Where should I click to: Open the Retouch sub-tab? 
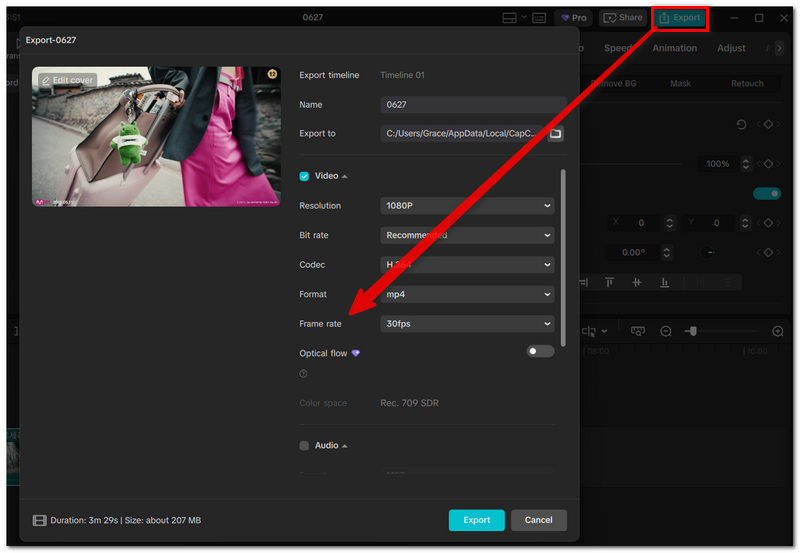747,84
